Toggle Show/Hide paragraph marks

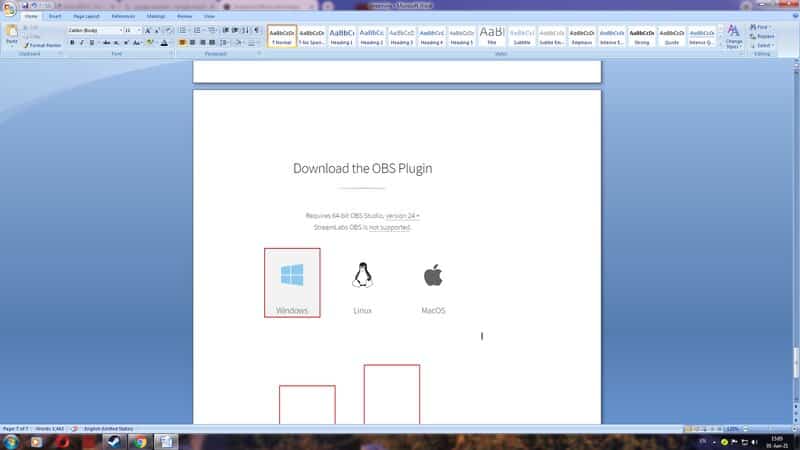click(257, 30)
